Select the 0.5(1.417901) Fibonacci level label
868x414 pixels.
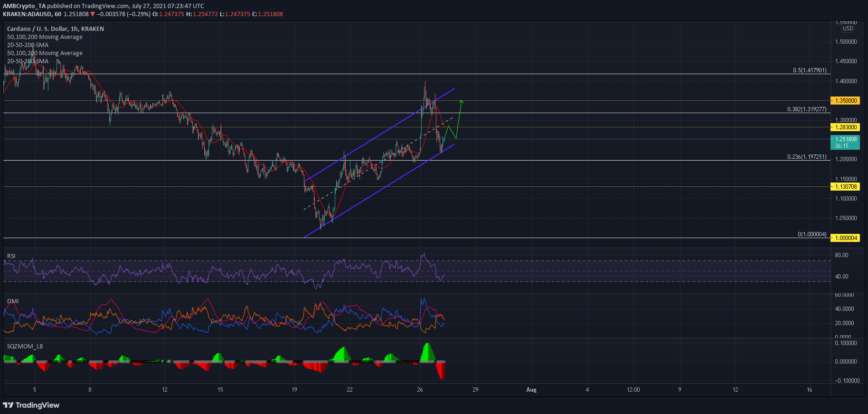coord(810,70)
